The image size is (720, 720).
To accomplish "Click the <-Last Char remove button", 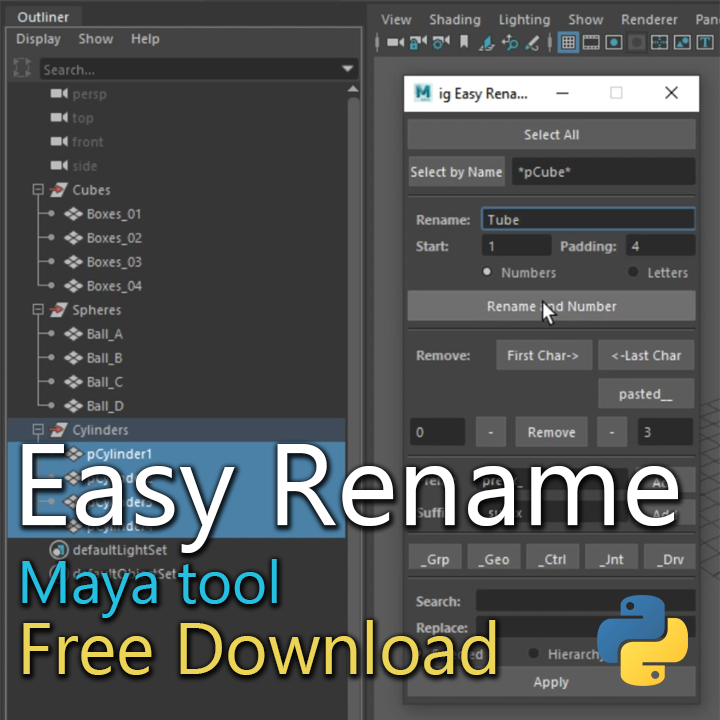I will (x=646, y=355).
